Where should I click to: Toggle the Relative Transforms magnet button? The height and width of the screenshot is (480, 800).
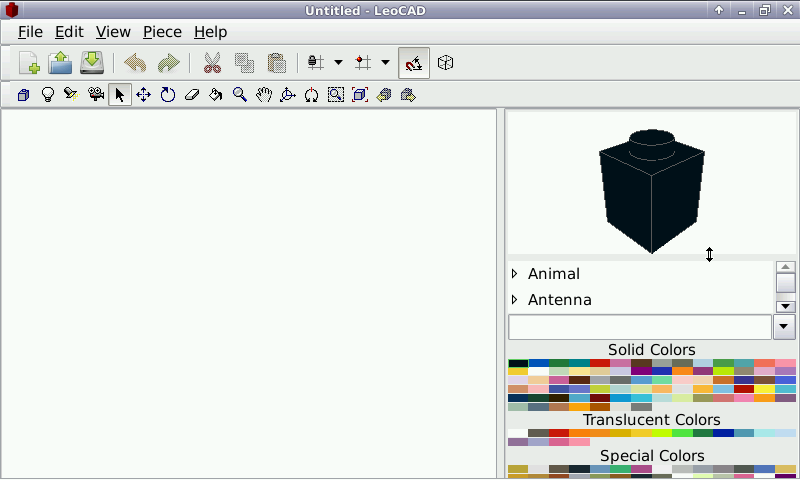[414, 63]
